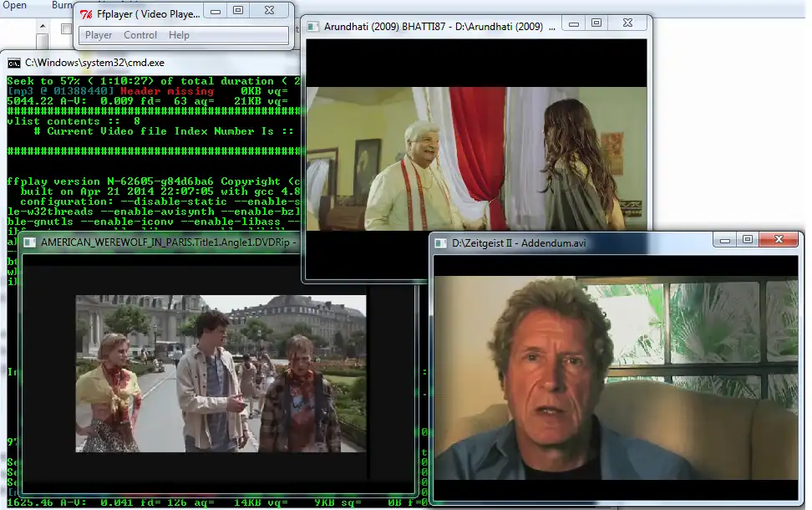Click the cmd.exe window icon

coord(14,64)
